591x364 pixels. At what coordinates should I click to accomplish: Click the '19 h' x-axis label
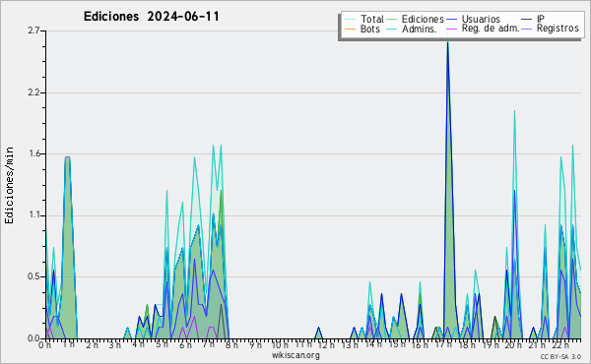[490, 345]
